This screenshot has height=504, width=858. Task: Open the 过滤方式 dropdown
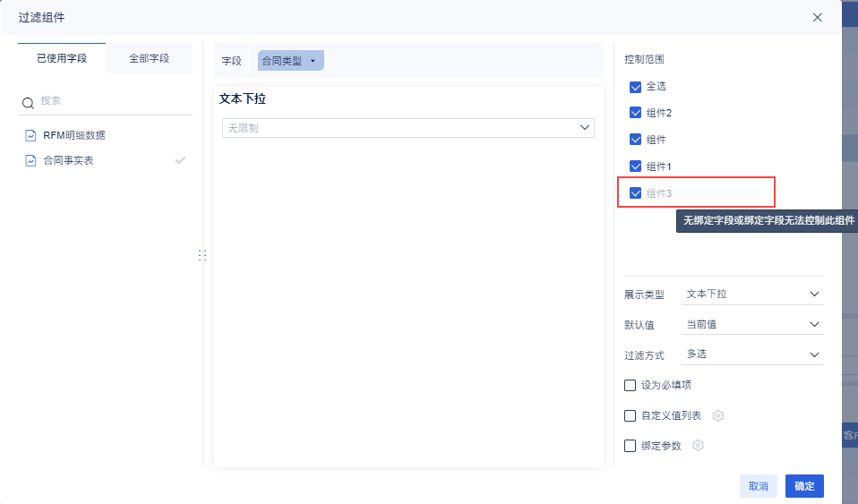point(752,355)
